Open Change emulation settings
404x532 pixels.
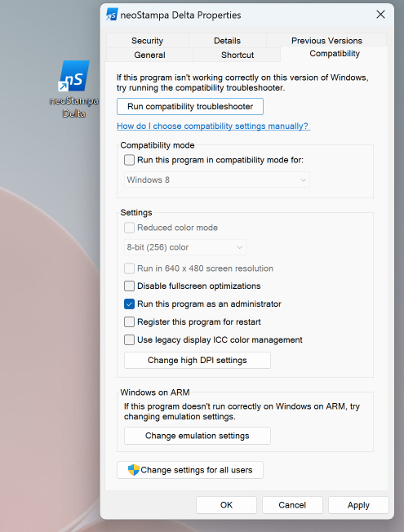coord(198,436)
